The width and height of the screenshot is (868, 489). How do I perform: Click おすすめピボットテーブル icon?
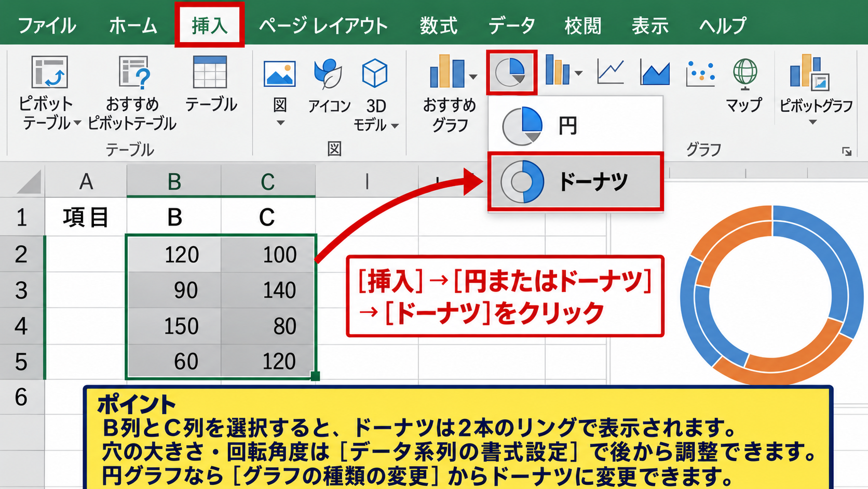[134, 72]
